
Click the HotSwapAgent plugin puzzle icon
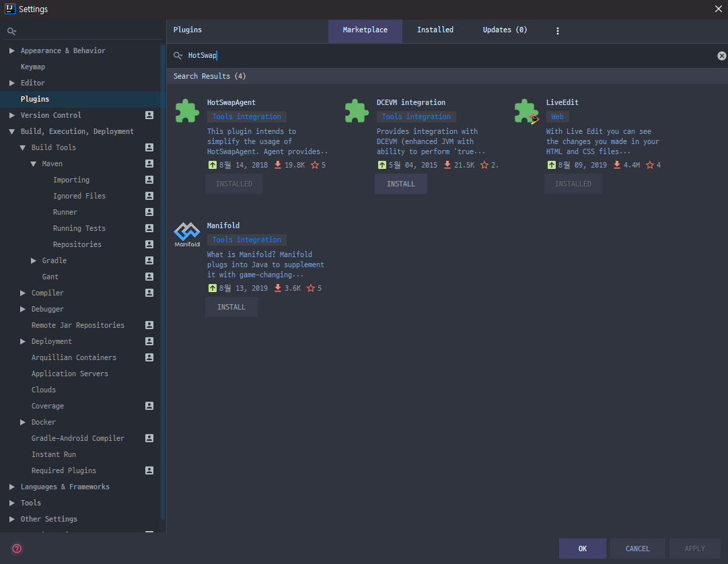tap(187, 110)
